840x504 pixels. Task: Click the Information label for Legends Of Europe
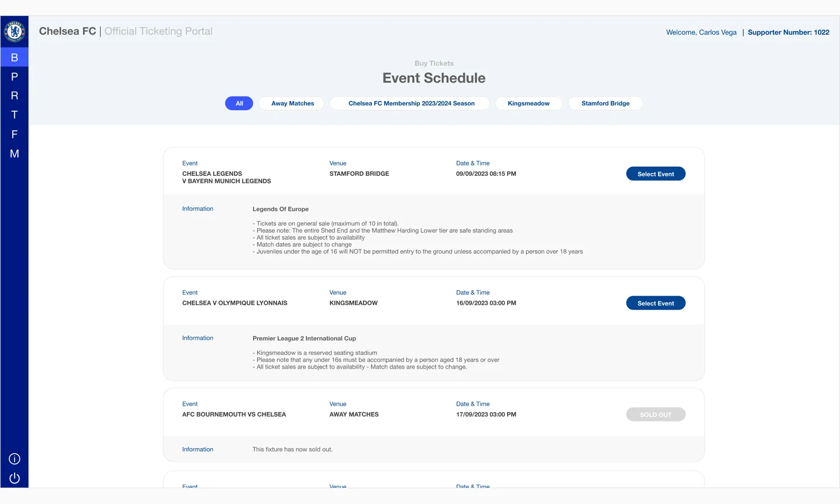(x=197, y=209)
